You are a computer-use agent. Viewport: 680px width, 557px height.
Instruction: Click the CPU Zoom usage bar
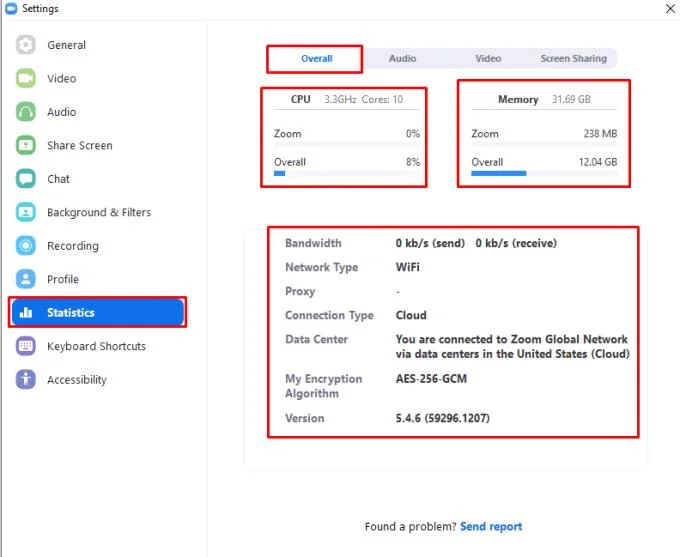tap(347, 144)
